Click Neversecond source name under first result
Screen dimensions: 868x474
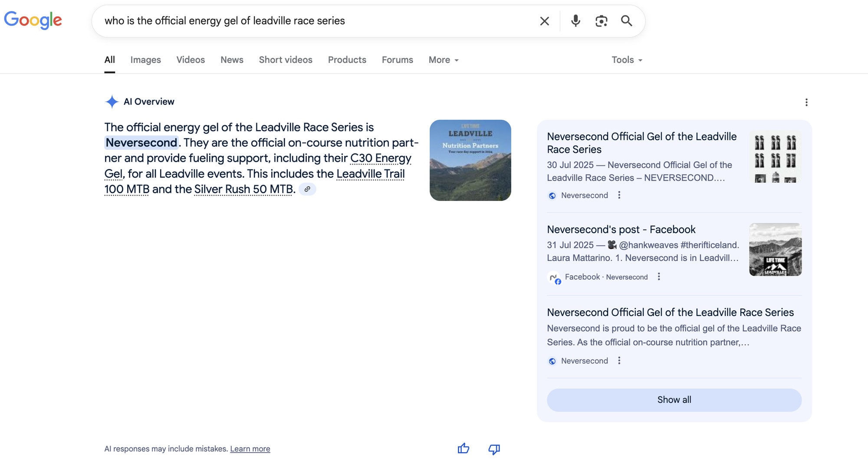(585, 195)
